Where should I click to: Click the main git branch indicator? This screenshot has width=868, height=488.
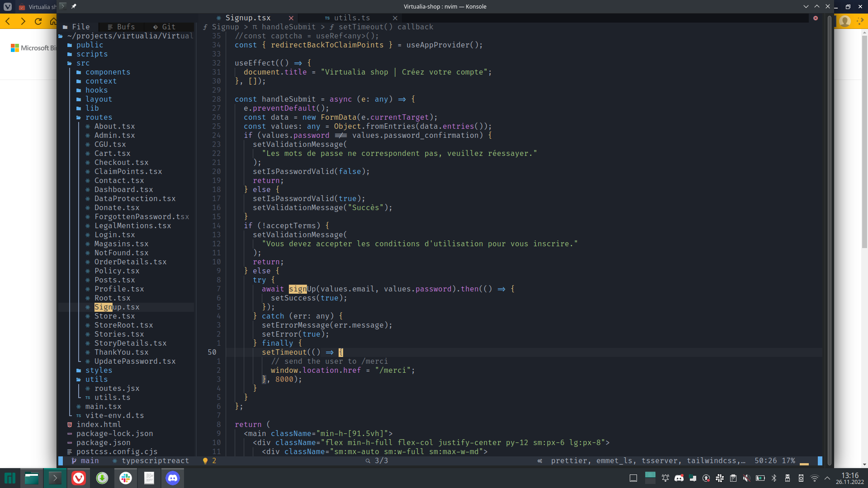[x=89, y=461]
